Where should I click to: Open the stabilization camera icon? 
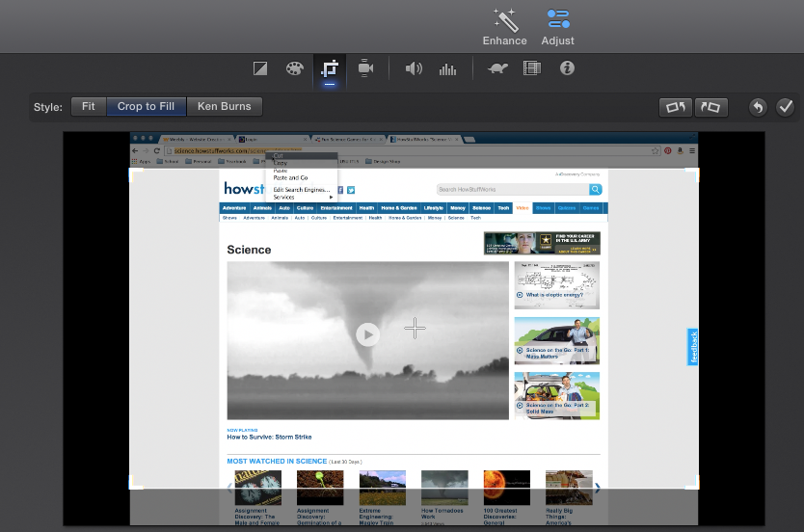point(365,68)
